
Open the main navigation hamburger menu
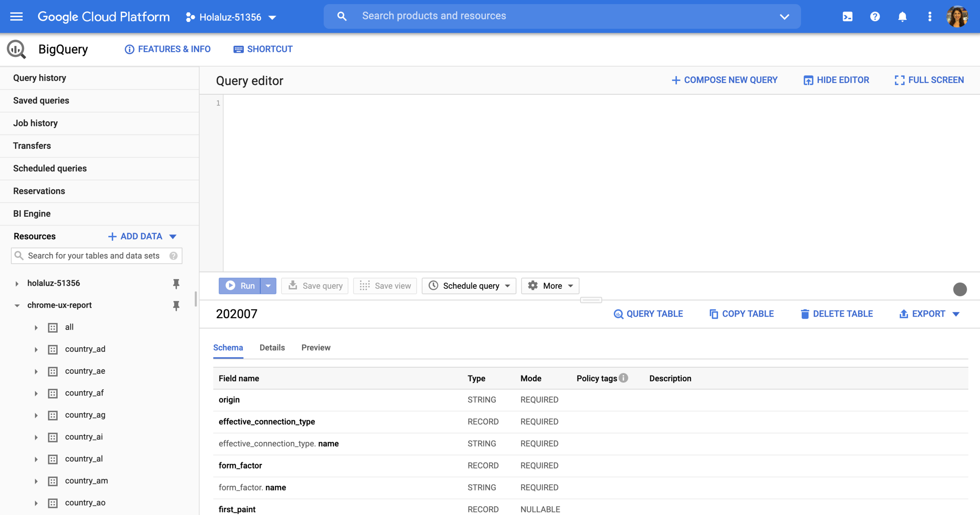coord(16,16)
